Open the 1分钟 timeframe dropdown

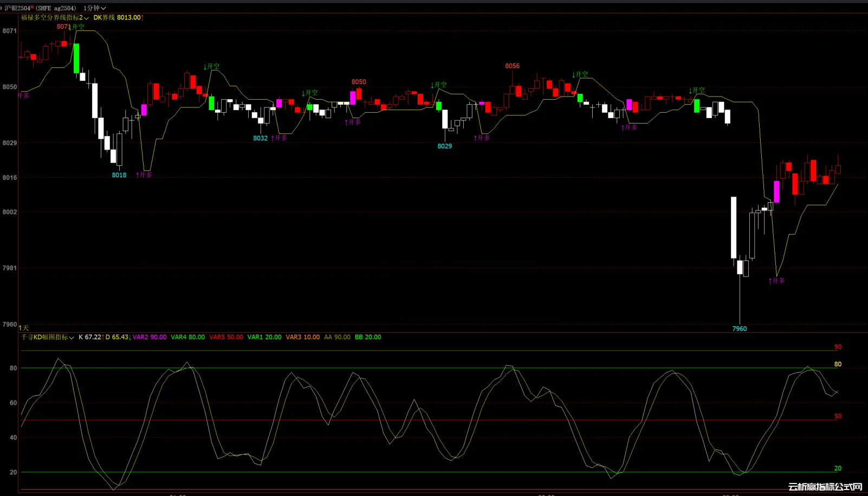coord(94,8)
